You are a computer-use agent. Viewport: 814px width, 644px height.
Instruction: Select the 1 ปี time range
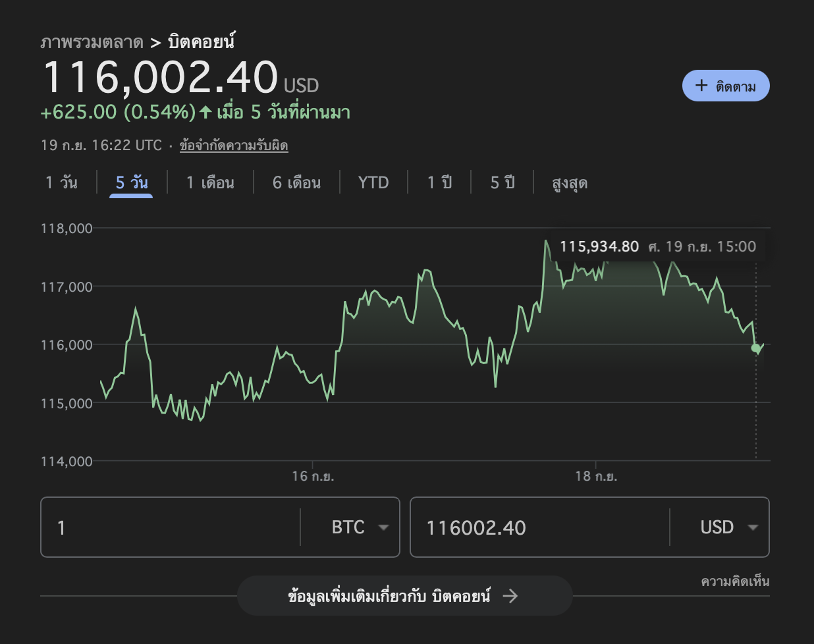click(439, 182)
